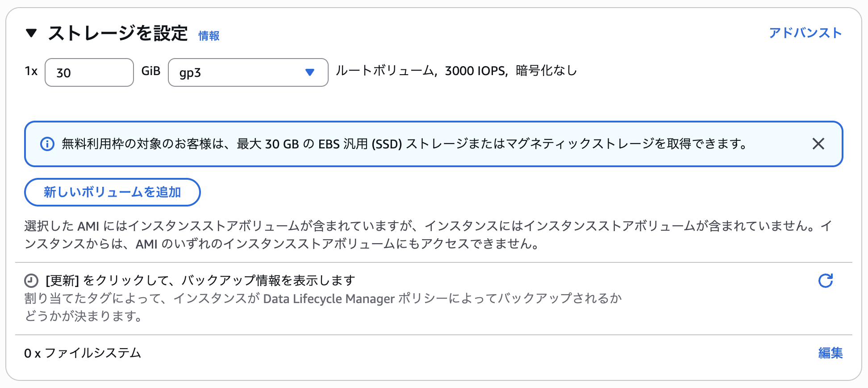Open the アドバンスト storage view
Viewport: 868px width, 388px height.
point(805,33)
